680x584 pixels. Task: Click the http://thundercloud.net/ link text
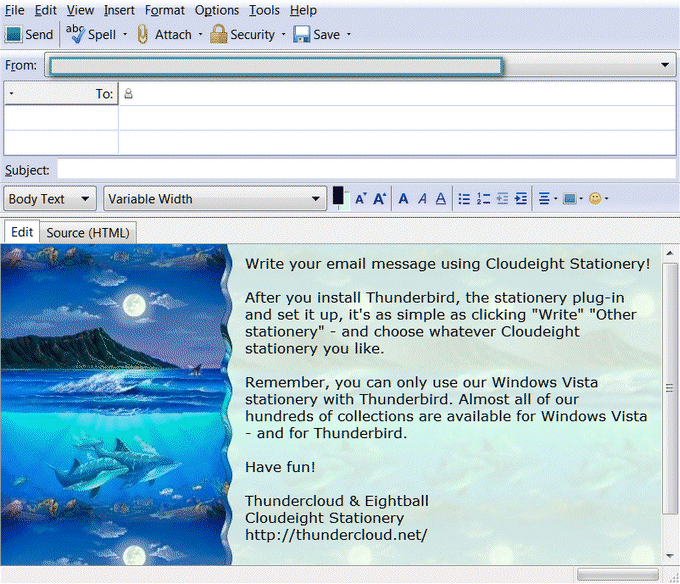point(336,535)
